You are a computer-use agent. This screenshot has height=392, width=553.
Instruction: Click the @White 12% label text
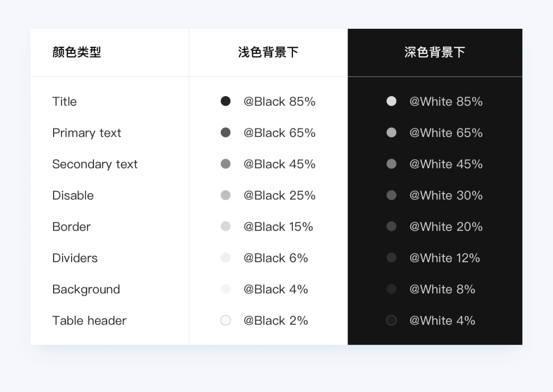pyautogui.click(x=445, y=258)
